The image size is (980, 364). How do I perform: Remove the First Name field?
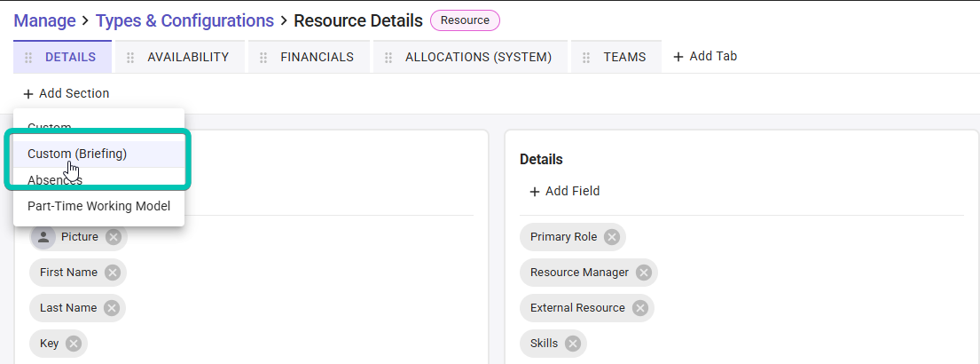coord(113,273)
